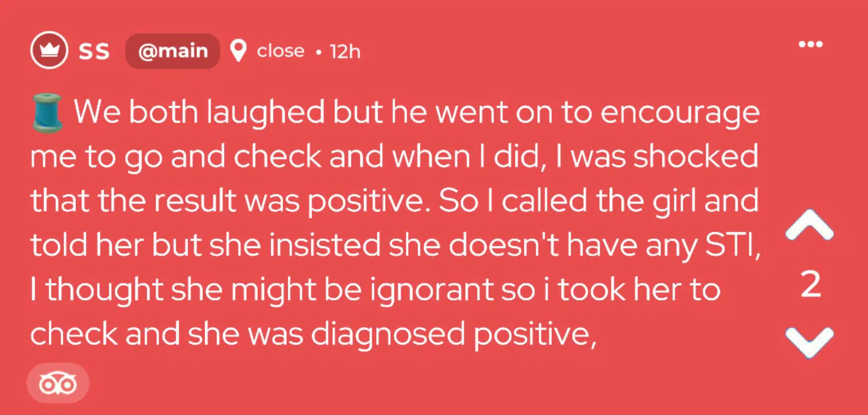This screenshot has width=868, height=415.
Task: Click the line "I thought she might be ignorant"
Action: tap(375, 290)
